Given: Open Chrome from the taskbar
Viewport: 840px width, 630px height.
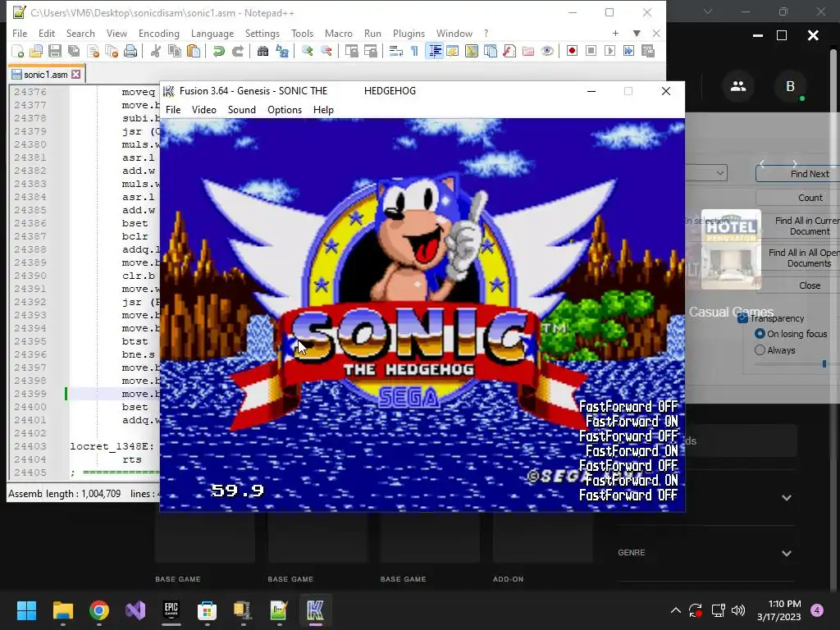Looking at the screenshot, I should [99, 610].
